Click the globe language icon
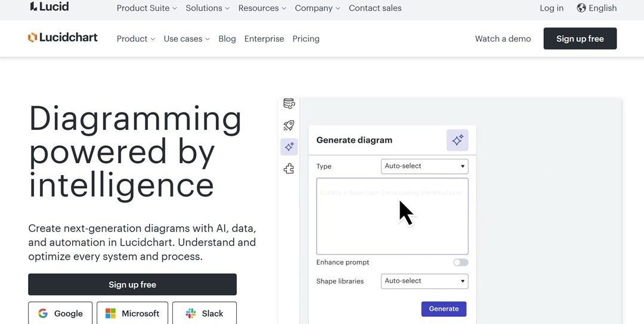Image resolution: width=644 pixels, height=324 pixels. tap(581, 8)
